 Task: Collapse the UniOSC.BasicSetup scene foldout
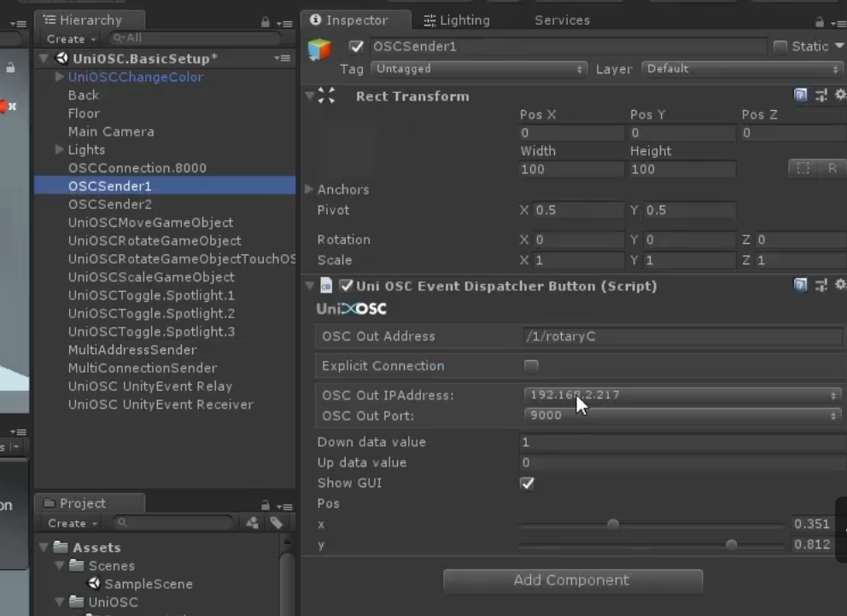pyautogui.click(x=44, y=58)
